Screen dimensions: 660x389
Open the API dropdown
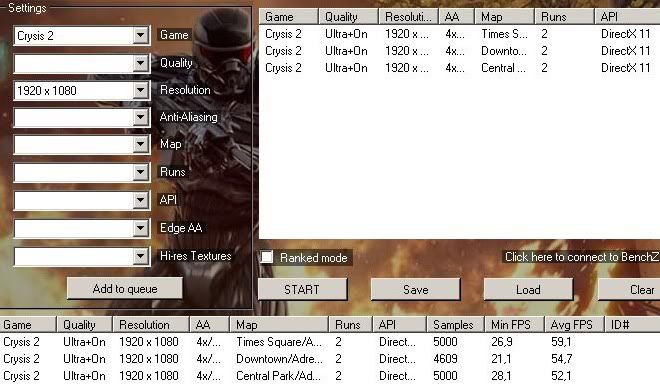pos(82,200)
